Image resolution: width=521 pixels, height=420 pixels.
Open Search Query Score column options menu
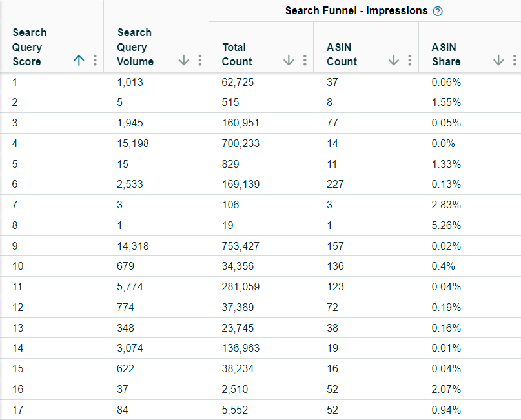pos(95,61)
